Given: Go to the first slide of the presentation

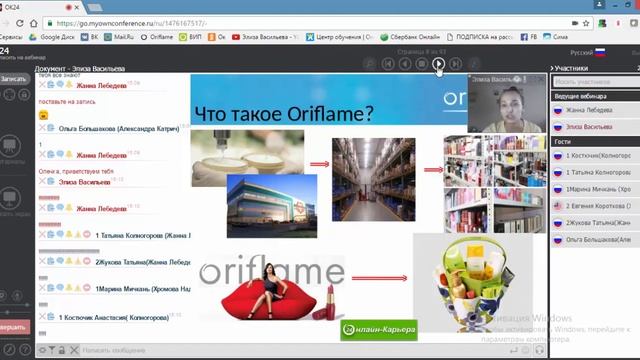Looking at the screenshot, I should pos(388,64).
